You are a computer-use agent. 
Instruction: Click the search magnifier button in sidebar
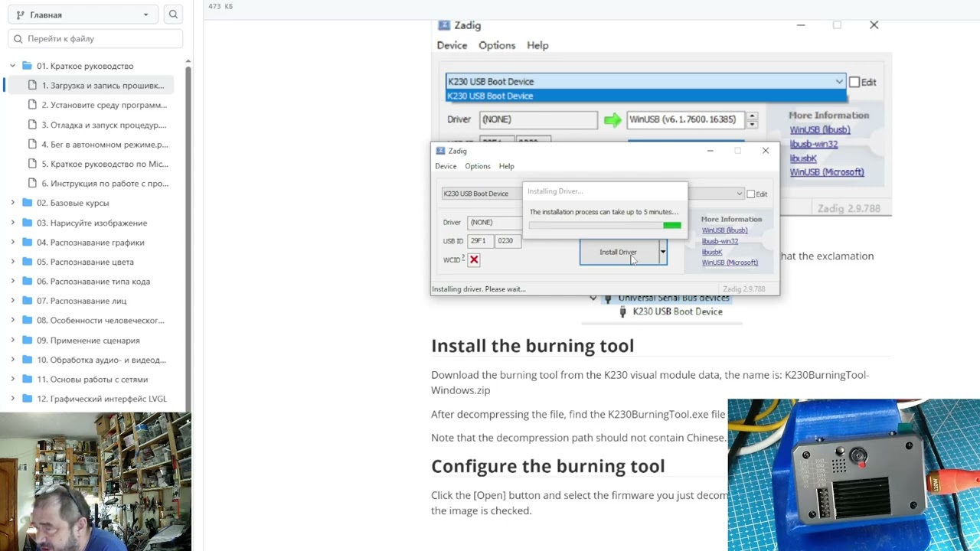[173, 15]
